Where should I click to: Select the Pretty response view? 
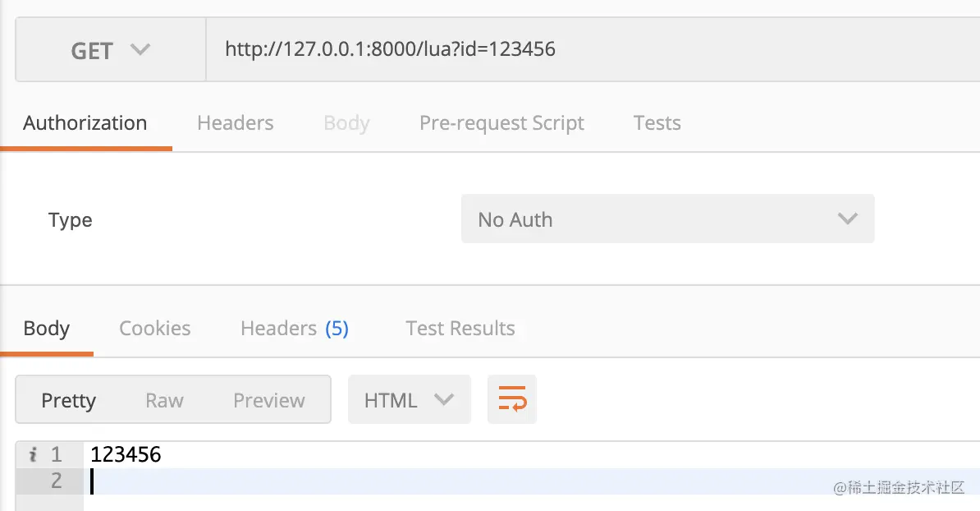click(69, 400)
